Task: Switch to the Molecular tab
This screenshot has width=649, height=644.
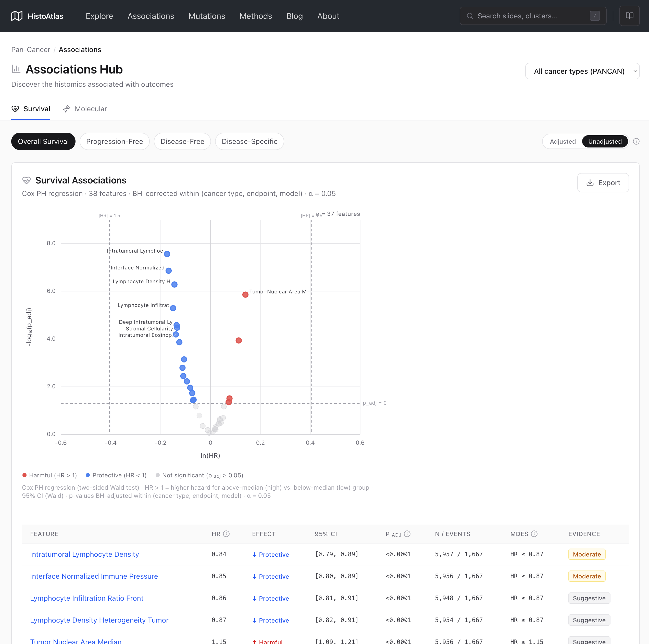Action: click(85, 109)
